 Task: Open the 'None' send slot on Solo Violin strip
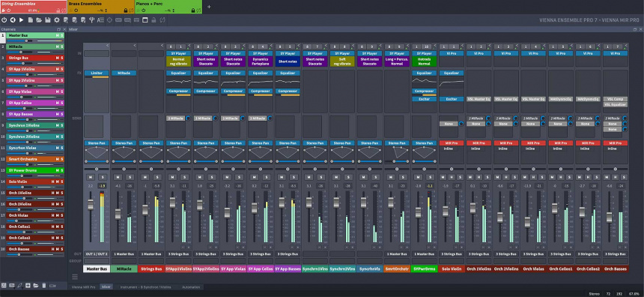(449, 124)
